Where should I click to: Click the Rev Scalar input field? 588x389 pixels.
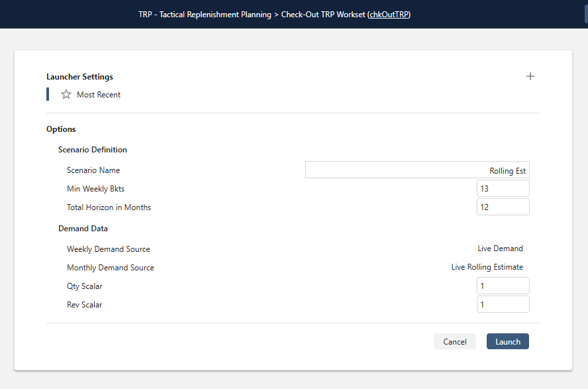[x=503, y=304]
